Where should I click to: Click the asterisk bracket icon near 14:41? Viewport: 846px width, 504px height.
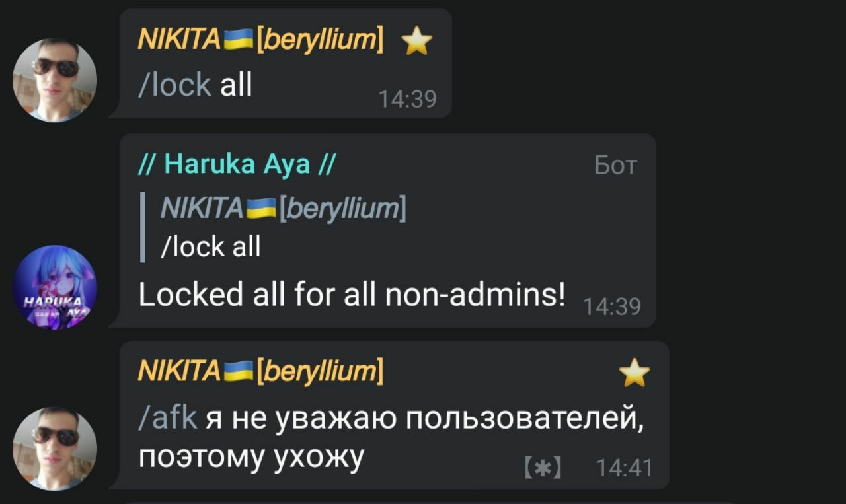point(543,468)
